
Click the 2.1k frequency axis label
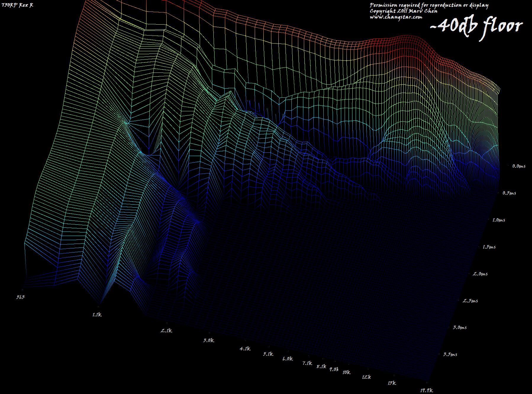click(x=167, y=330)
